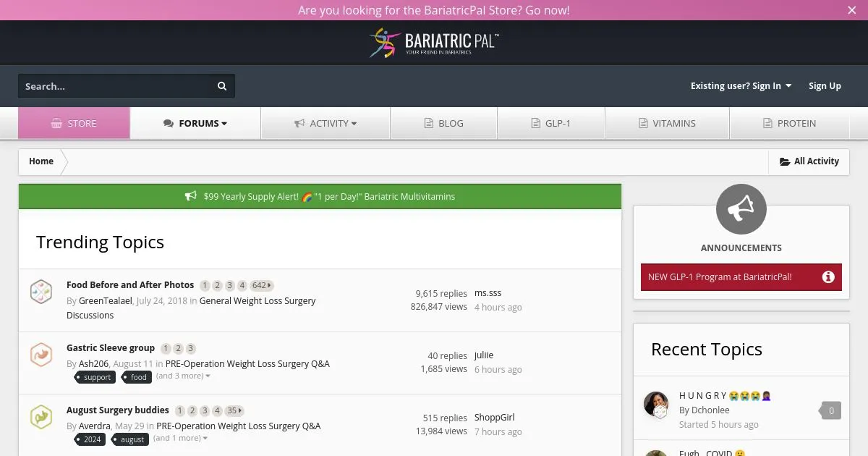Open Averdra author profile
Screen dimensions: 868x456
pyautogui.click(x=95, y=426)
